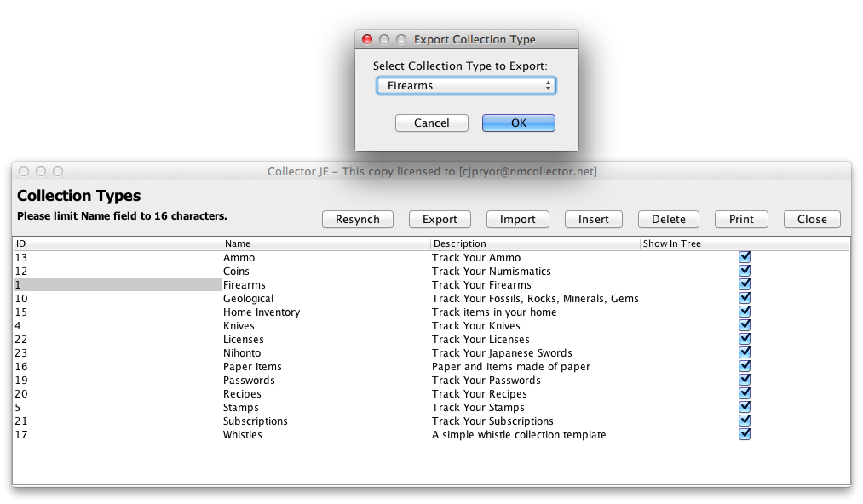This screenshot has width=863, height=504.
Task: Delete the selected collection type
Action: tap(668, 219)
